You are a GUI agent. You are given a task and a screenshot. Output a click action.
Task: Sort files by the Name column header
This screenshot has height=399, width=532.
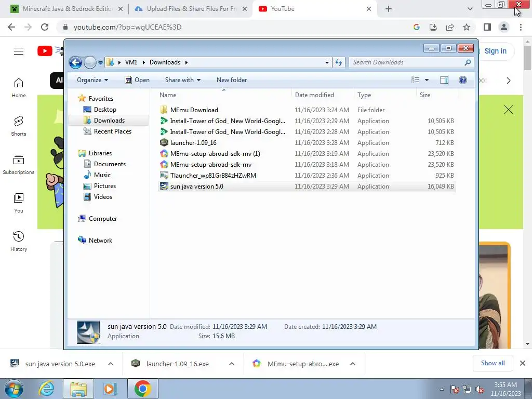click(224, 95)
